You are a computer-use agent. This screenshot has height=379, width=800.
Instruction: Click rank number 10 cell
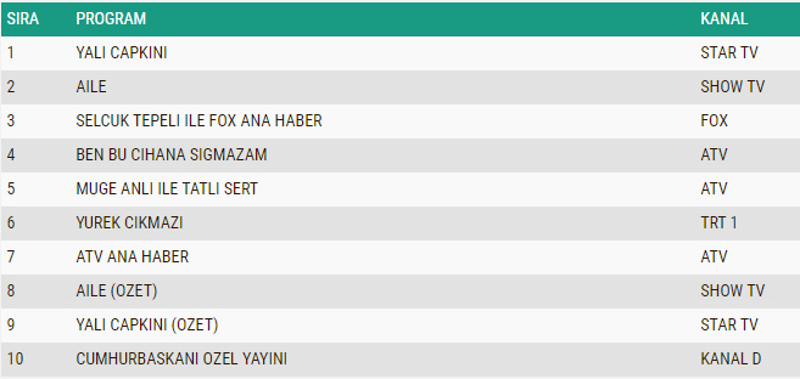click(x=15, y=359)
